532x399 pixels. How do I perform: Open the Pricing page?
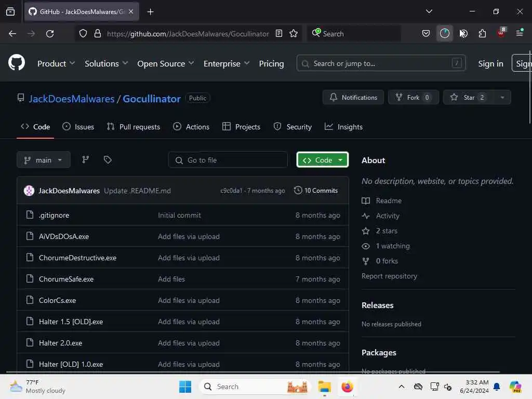271,63
